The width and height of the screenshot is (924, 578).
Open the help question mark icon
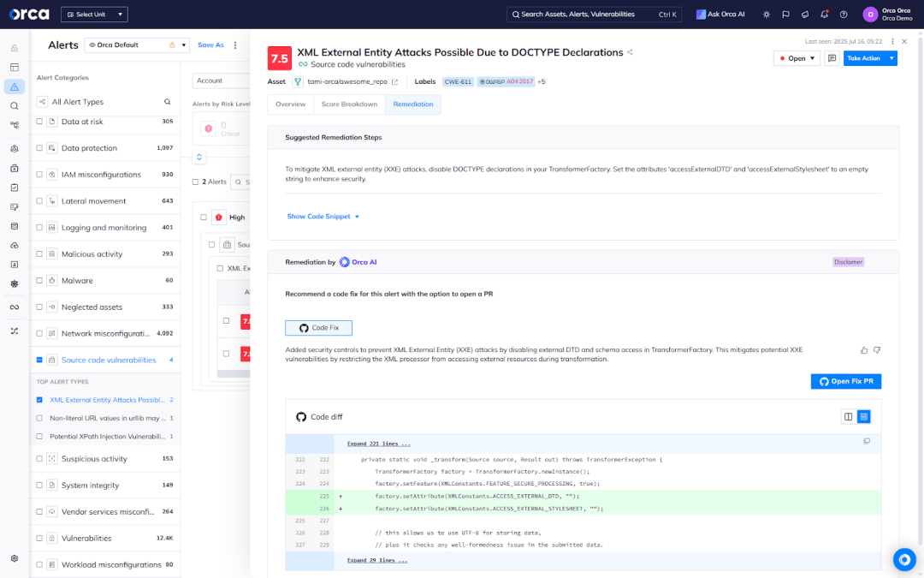tap(844, 15)
